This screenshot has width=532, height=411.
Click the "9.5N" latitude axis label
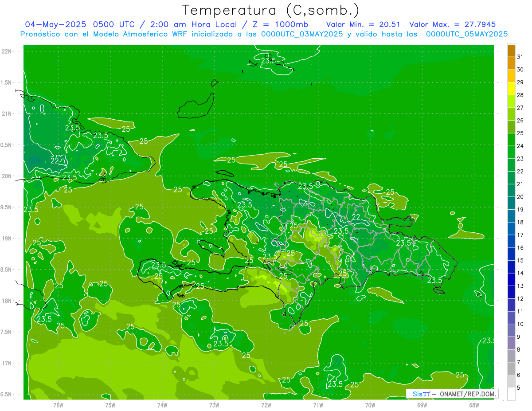coord(6,207)
